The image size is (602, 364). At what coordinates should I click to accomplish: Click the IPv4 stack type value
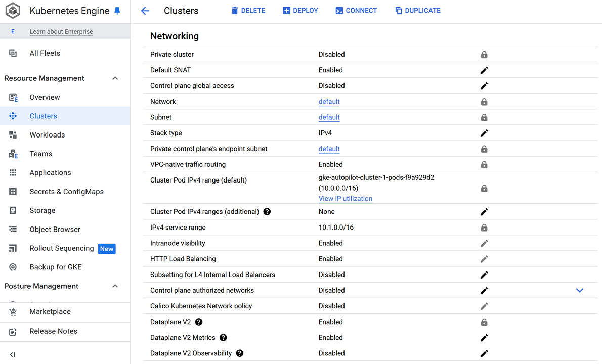coord(325,133)
